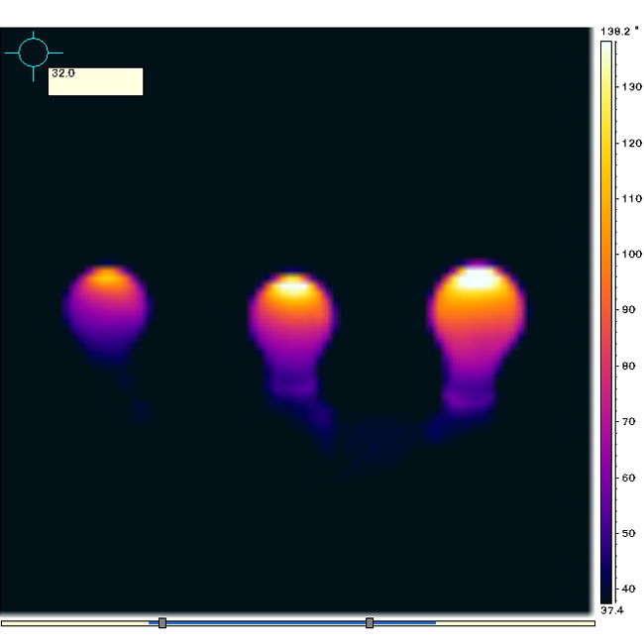The width and height of the screenshot is (644, 644).
Task: Click the 90 scale label
Action: pos(629,310)
